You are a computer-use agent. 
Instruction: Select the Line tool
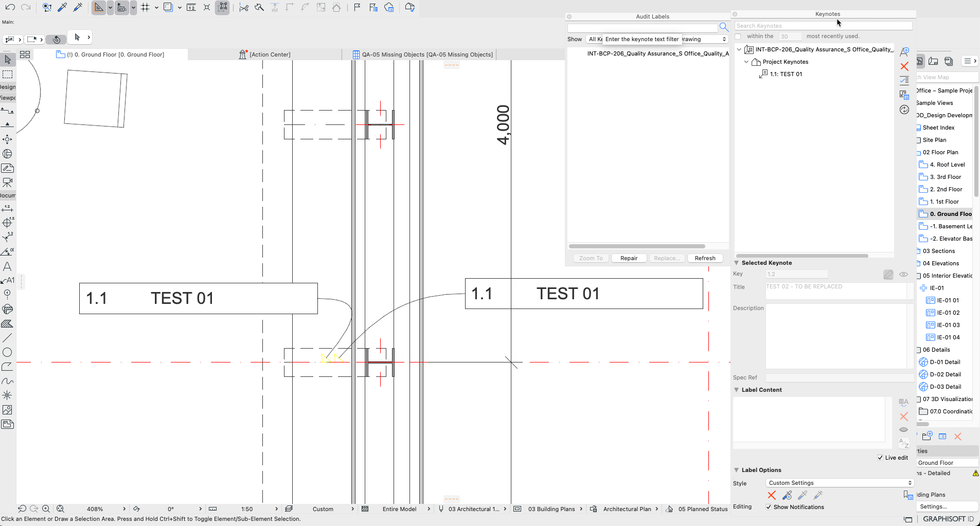[7, 338]
